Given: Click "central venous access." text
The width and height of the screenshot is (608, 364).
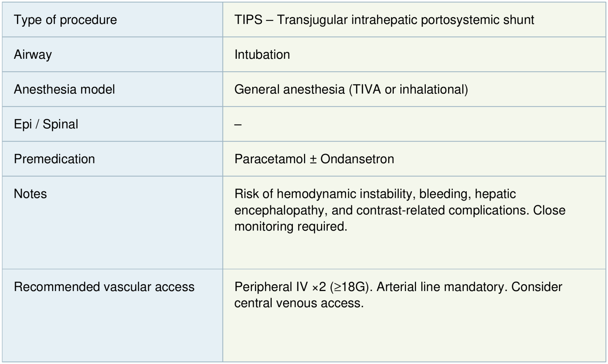Looking at the screenshot, I should pyautogui.click(x=299, y=303).
